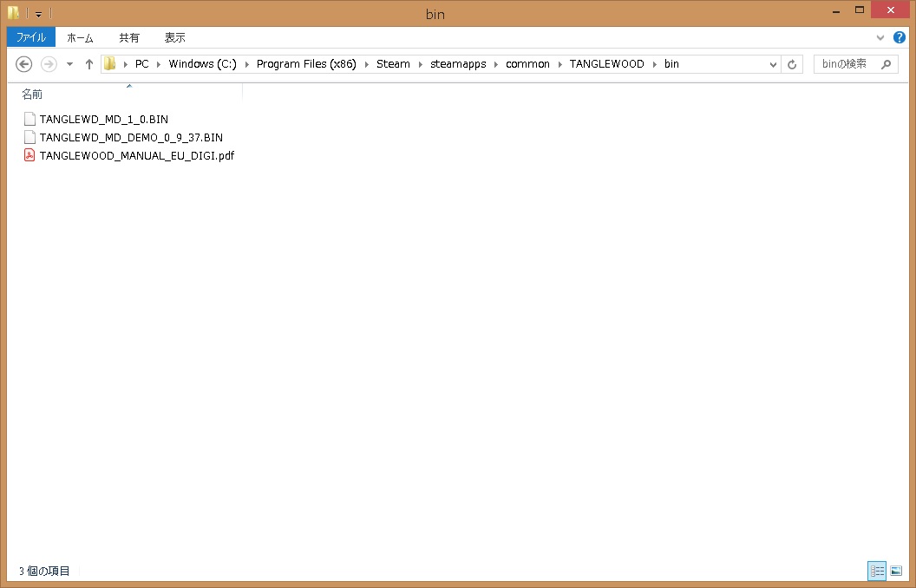
Task: Select file TANGLEWD_MD_1_0.BIN
Action: 104,119
